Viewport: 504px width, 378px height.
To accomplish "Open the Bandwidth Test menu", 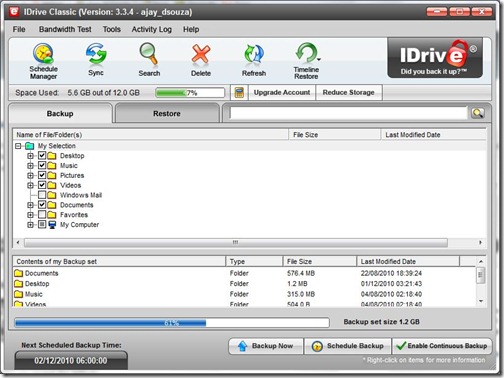I will [65, 29].
